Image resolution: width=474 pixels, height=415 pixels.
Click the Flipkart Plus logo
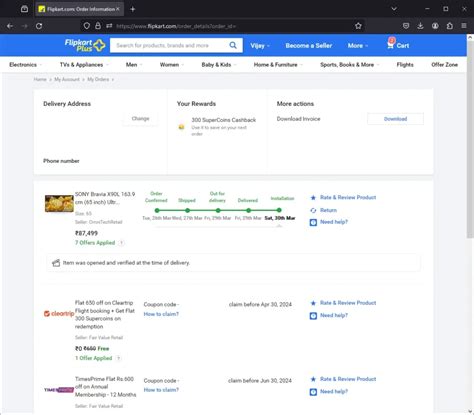coord(85,45)
